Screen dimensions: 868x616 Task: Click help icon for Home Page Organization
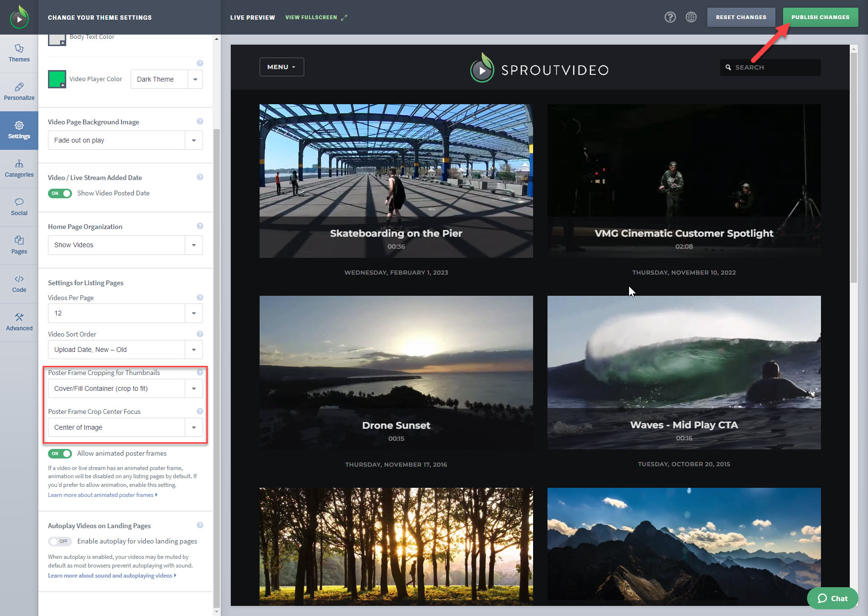point(200,226)
